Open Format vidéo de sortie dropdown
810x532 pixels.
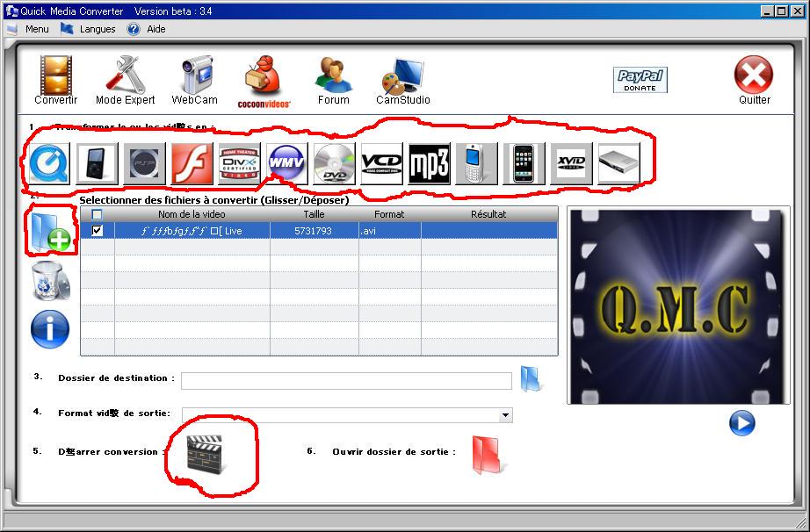(506, 415)
